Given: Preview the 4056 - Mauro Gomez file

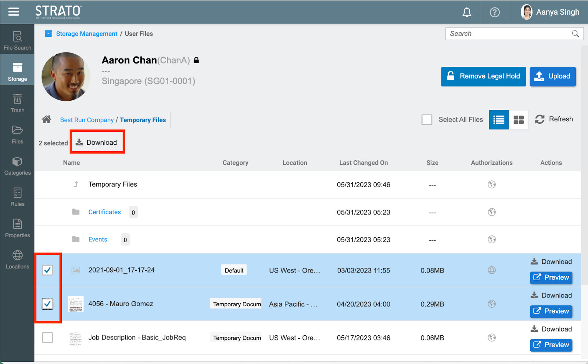Looking at the screenshot, I should click(551, 311).
